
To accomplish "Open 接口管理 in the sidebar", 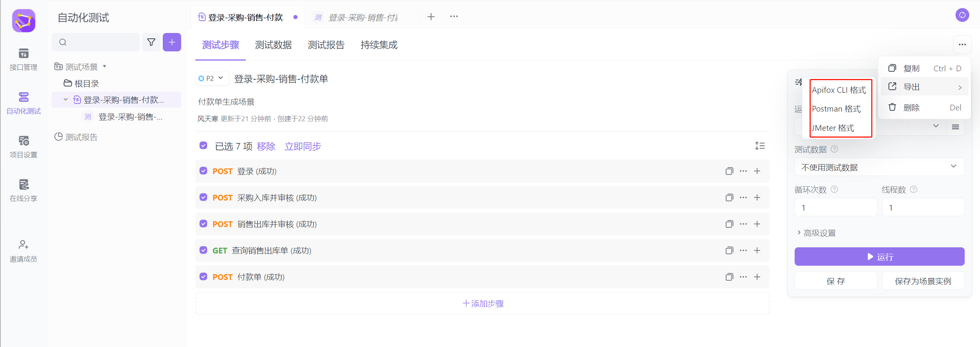I will pos(23,60).
